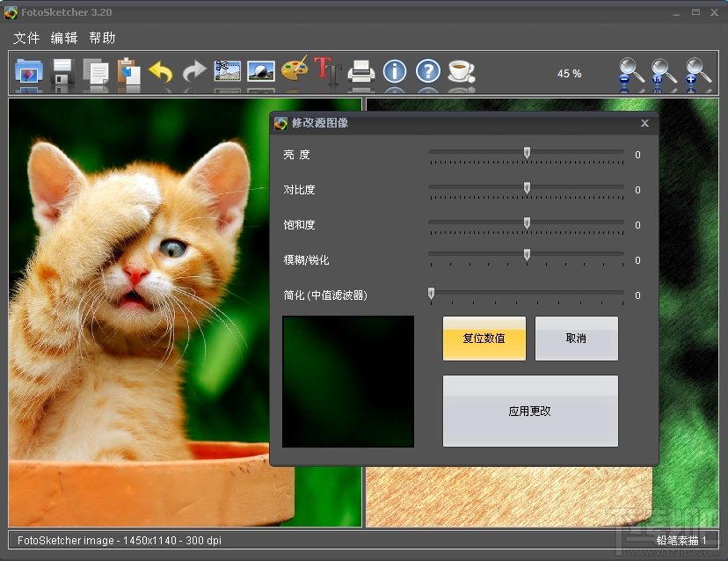Open the 帮助 menu
This screenshot has height=561, width=728.
pyautogui.click(x=102, y=38)
